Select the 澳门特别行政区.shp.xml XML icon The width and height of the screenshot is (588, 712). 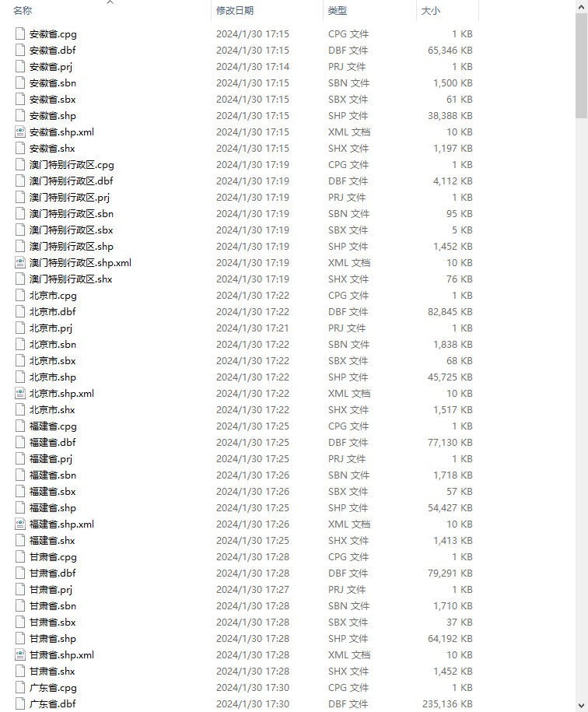20,263
